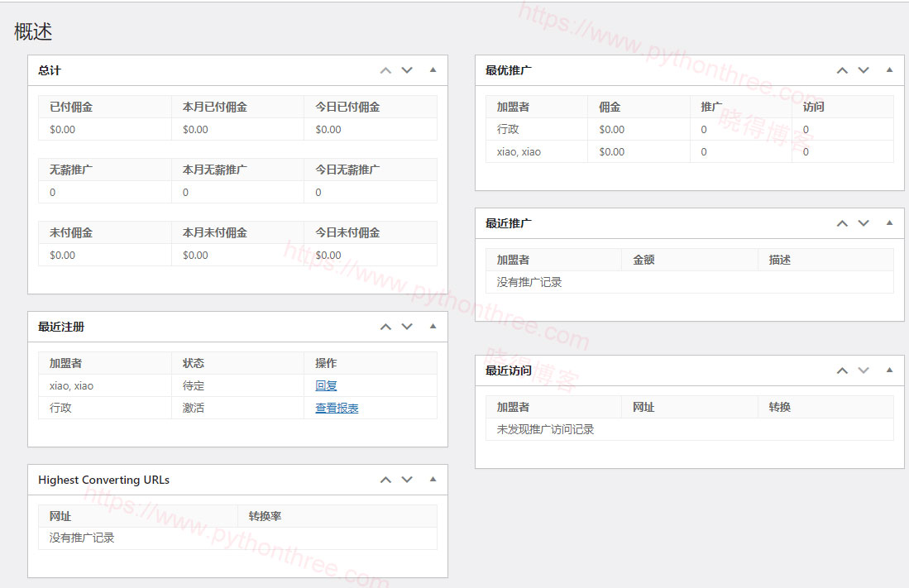The image size is (909, 588).
Task: Click the 描述 header in 最近推广
Action: [780, 260]
